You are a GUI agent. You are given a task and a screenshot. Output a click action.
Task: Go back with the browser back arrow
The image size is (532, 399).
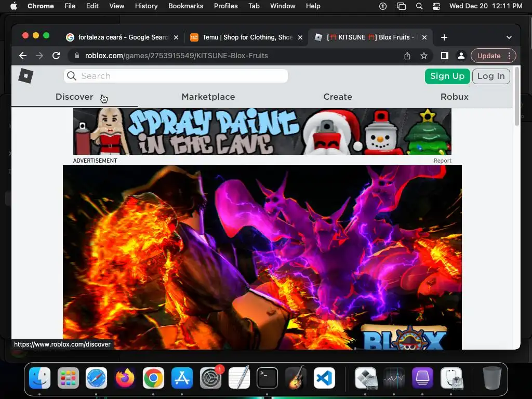click(23, 56)
